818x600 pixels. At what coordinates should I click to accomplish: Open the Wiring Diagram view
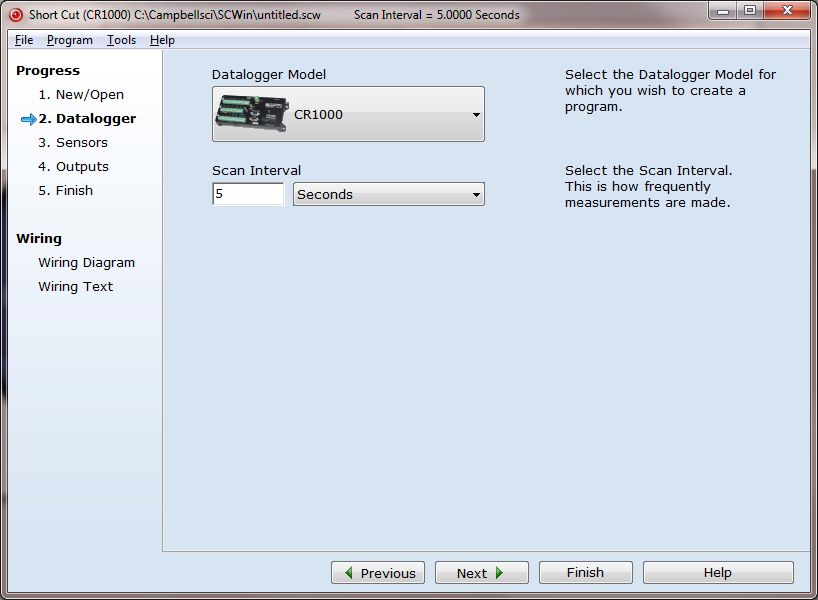click(x=87, y=262)
